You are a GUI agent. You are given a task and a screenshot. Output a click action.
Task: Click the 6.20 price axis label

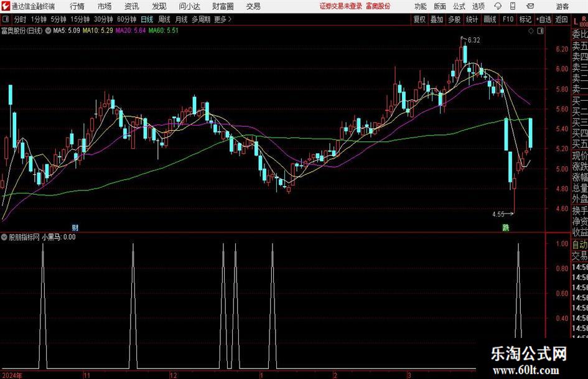click(562, 49)
